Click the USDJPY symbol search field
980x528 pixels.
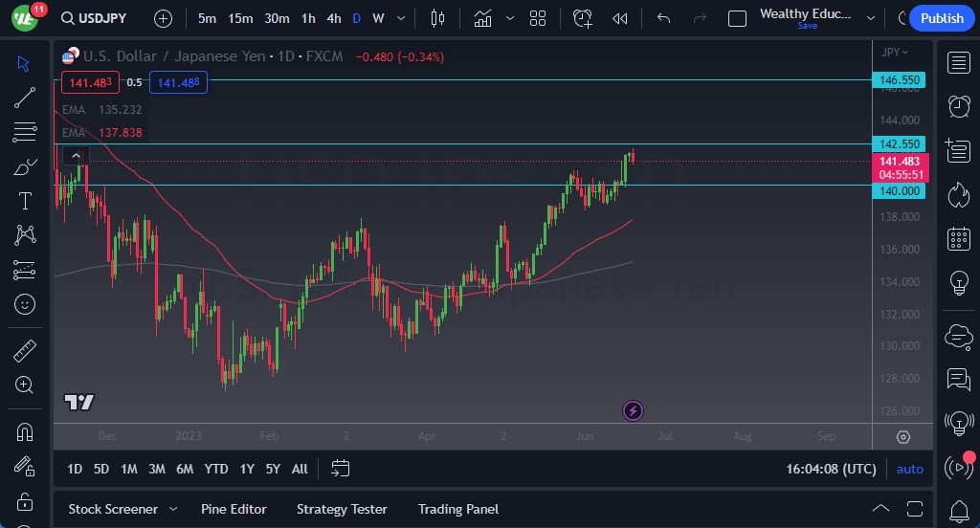[x=96, y=18]
